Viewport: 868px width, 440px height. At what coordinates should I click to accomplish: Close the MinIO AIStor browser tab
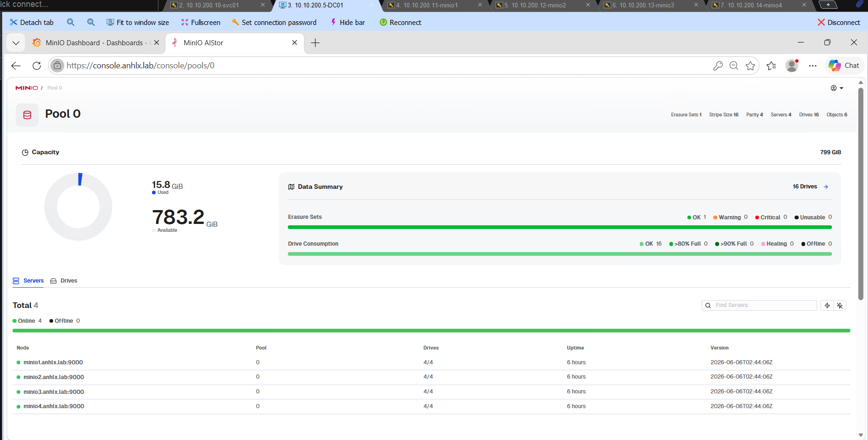(x=295, y=42)
